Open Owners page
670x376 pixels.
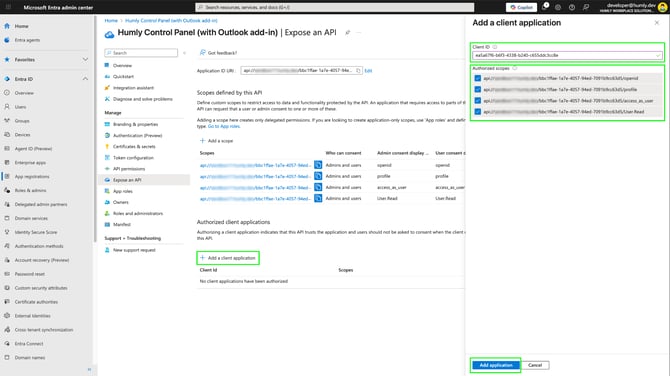click(120, 202)
